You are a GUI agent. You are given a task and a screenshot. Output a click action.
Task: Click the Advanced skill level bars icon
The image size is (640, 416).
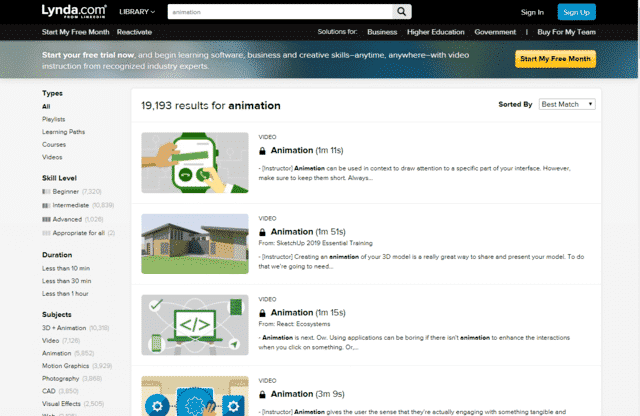pos(46,220)
